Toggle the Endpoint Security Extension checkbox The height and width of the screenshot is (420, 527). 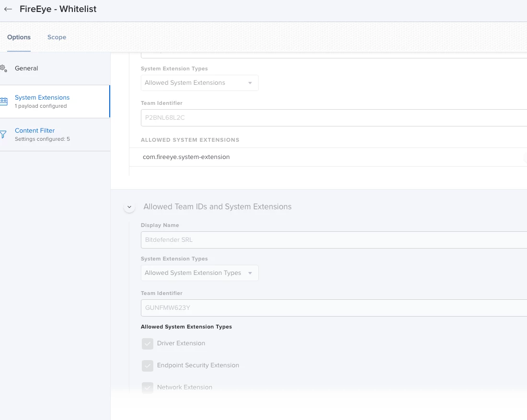(x=148, y=365)
